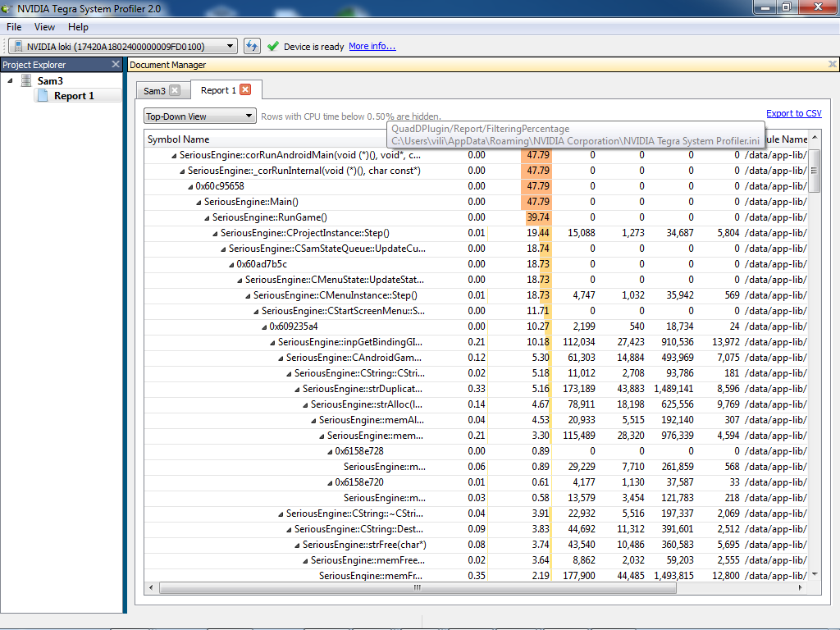Click the horizontal scrollbar left arrow
The width and height of the screenshot is (840, 630).
151,587
